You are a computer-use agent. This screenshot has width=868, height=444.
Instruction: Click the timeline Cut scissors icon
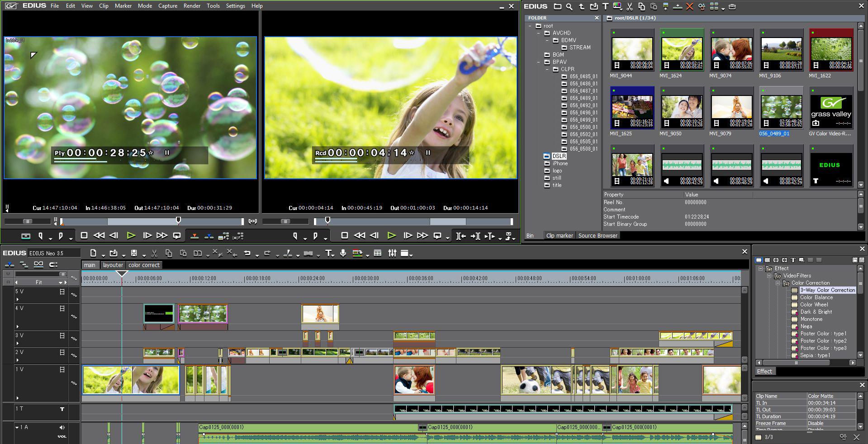pyautogui.click(x=154, y=253)
